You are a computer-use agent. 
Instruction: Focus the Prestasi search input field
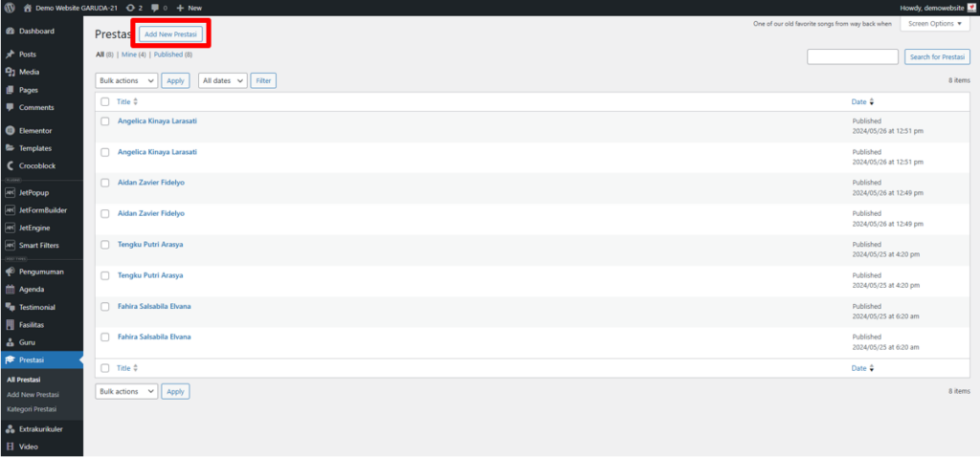click(853, 56)
